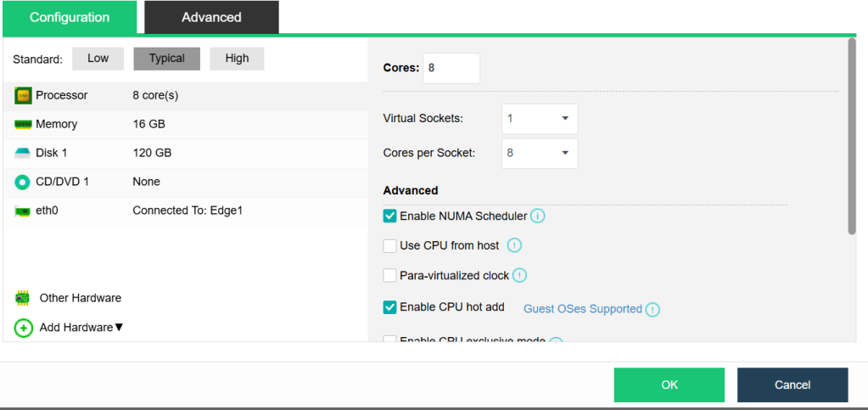Select the Disk 1 drive icon
This screenshot has height=410, width=868.
click(x=23, y=154)
